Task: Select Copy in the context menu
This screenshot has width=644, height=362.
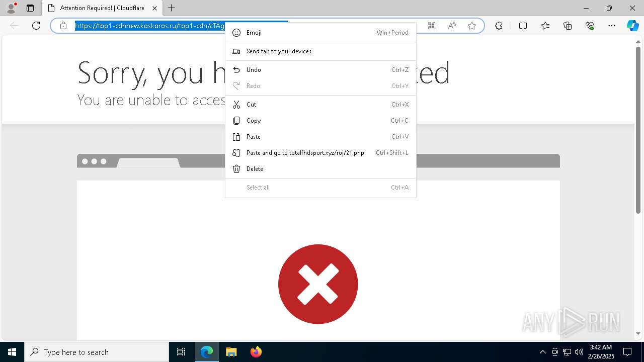Action: (x=320, y=121)
